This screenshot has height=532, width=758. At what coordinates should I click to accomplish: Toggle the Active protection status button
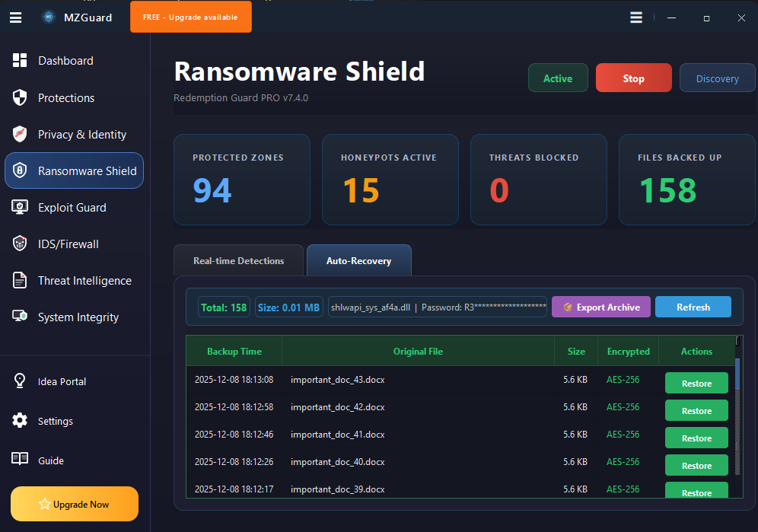pyautogui.click(x=558, y=78)
